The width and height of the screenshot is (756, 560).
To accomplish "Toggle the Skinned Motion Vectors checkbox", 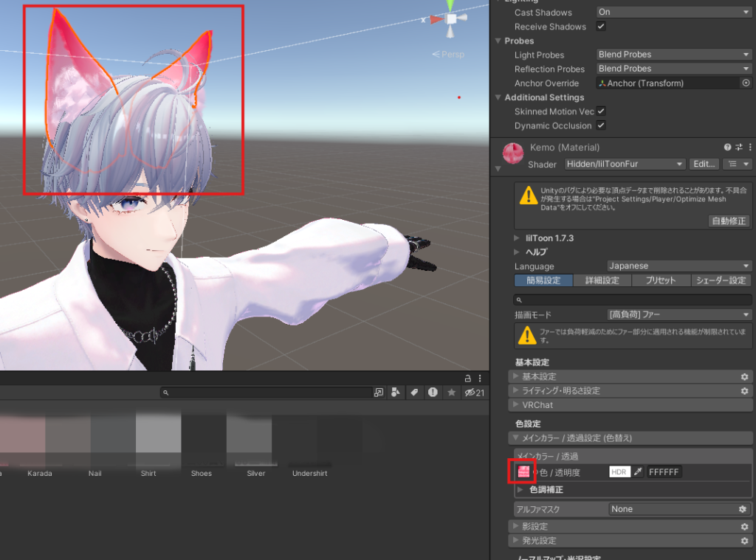I will (601, 111).
